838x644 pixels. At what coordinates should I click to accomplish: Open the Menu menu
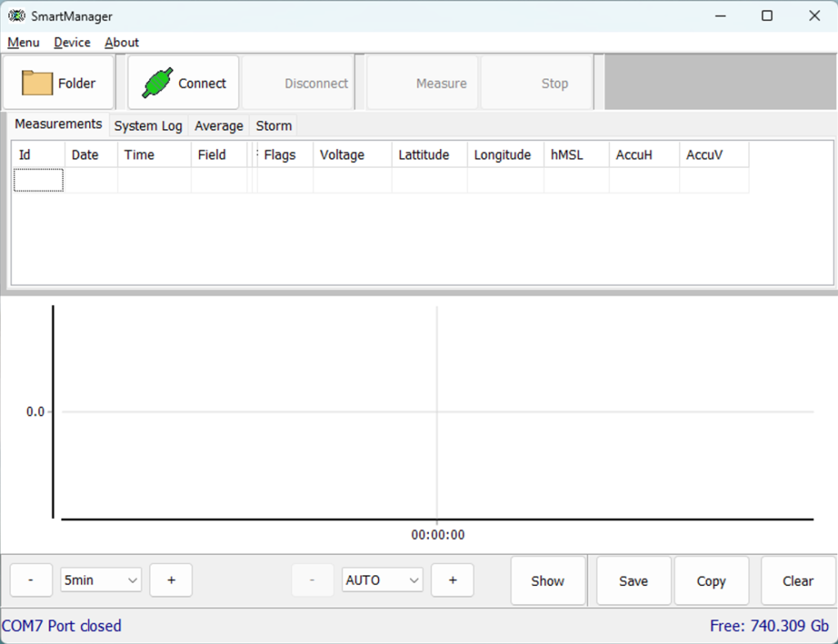24,43
